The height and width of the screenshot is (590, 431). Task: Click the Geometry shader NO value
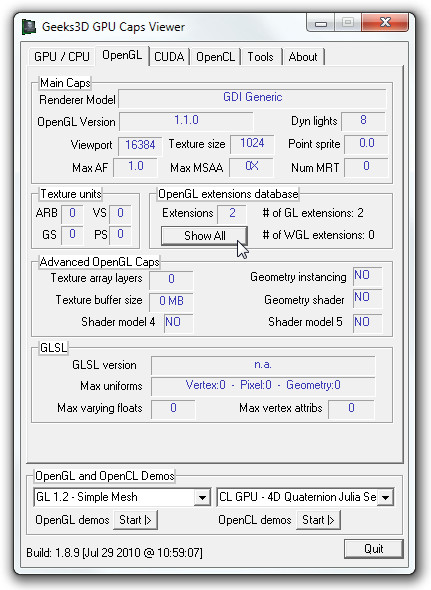point(368,298)
